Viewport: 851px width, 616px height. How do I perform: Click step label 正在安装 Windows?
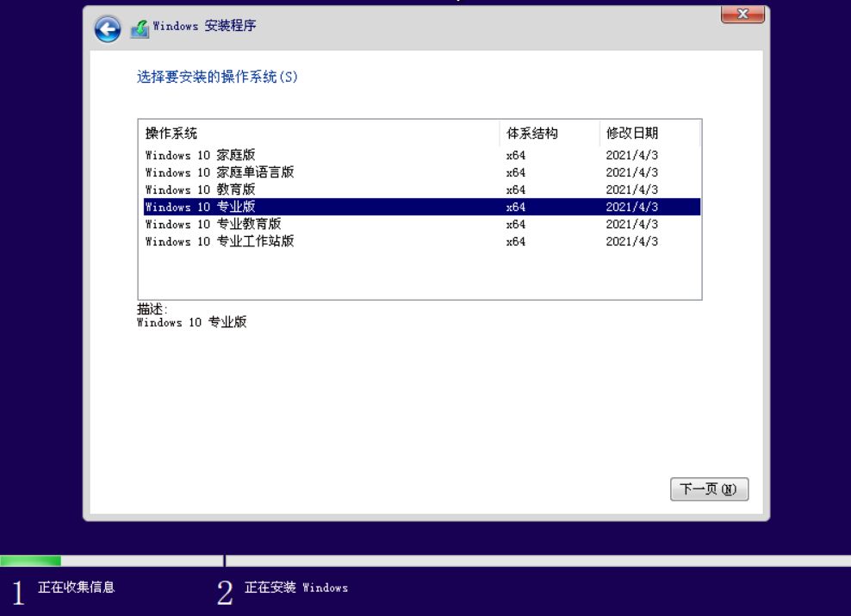click(x=296, y=588)
